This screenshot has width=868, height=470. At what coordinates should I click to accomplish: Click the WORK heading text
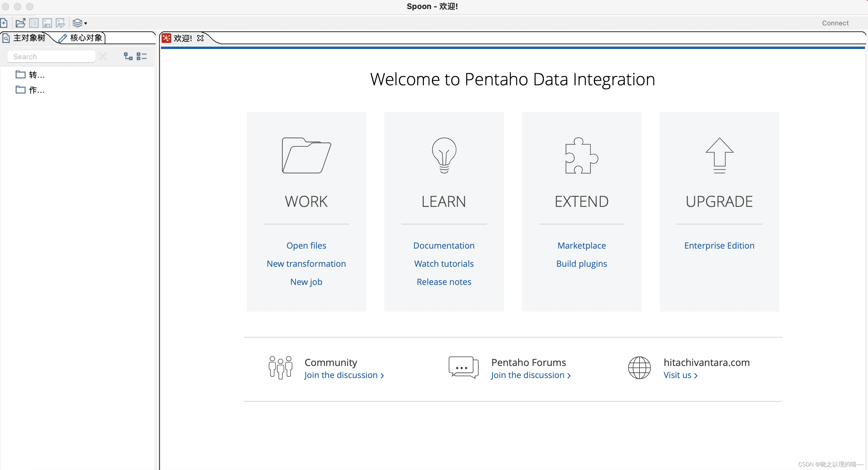pos(306,202)
